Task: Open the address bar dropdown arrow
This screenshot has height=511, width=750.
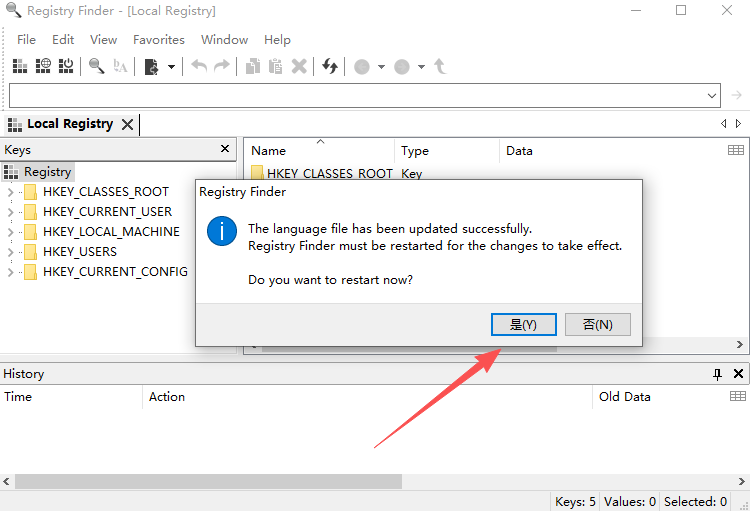Action: 712,96
